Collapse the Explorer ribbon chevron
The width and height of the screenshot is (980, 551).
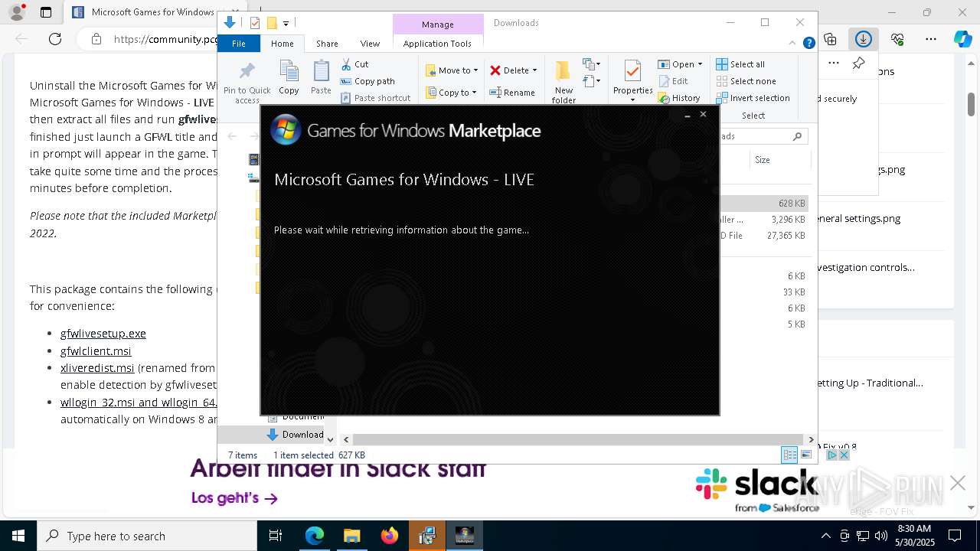pos(793,44)
